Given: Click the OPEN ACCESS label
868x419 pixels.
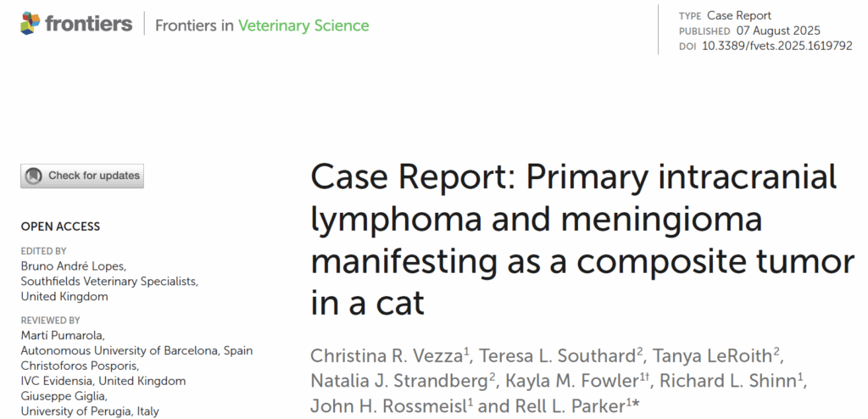Looking at the screenshot, I should (60, 226).
